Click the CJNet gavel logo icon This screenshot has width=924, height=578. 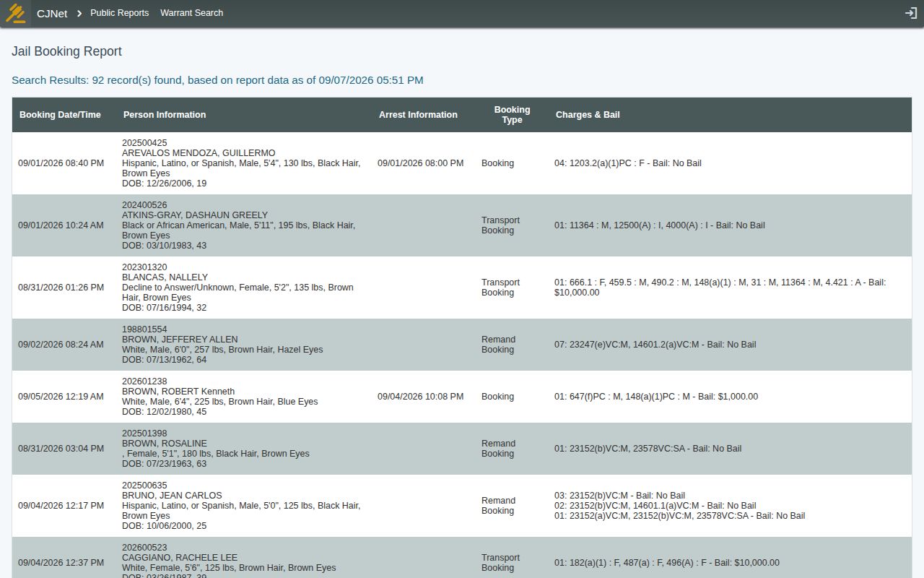click(15, 13)
